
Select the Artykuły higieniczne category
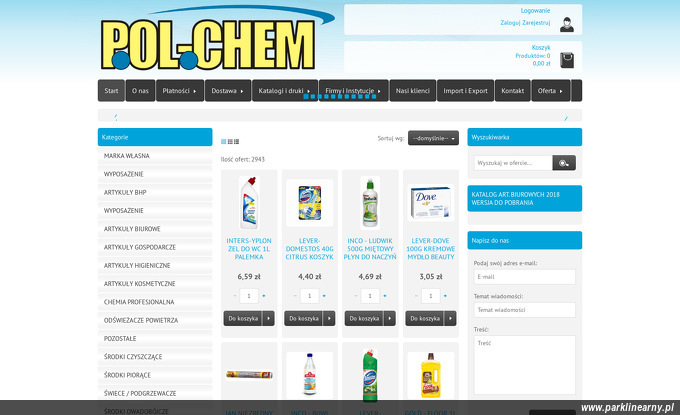point(155,265)
